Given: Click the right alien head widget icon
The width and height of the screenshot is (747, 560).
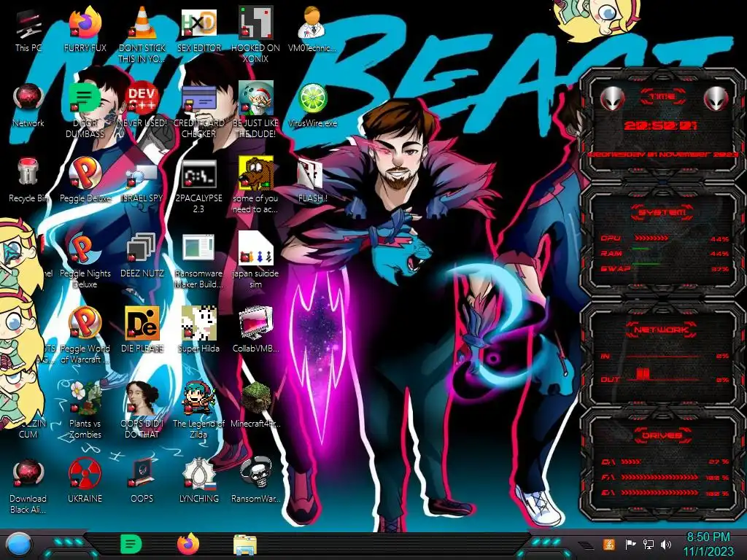Looking at the screenshot, I should (716, 99).
